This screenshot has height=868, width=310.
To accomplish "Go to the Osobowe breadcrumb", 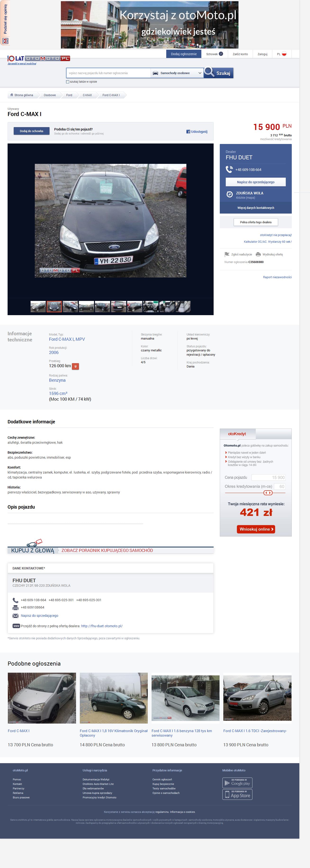I will (x=50, y=95).
